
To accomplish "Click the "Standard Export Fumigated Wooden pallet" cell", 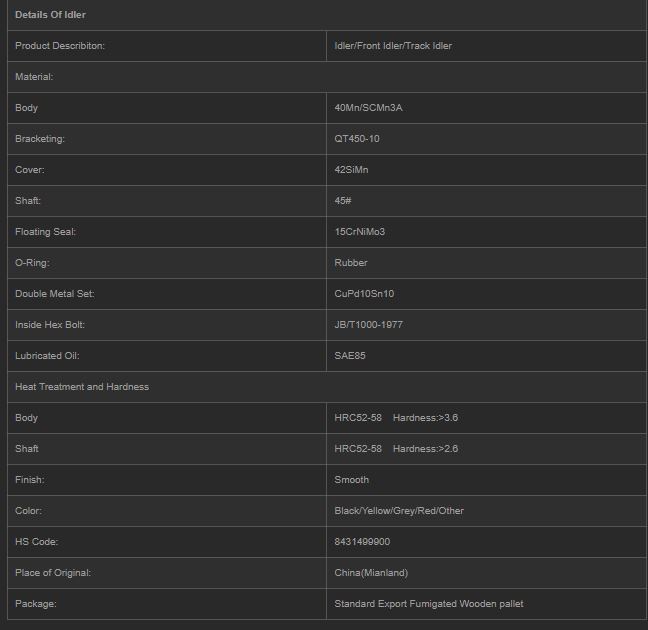I will [429, 604].
